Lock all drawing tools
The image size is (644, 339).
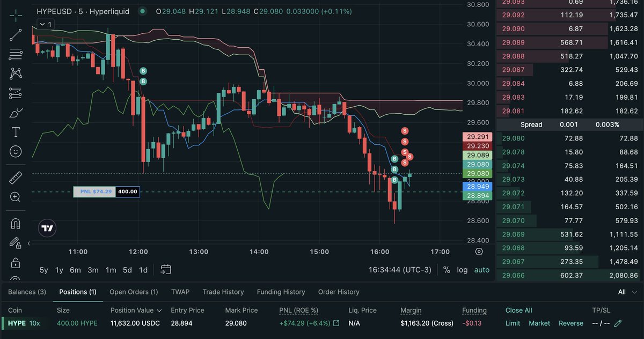click(x=16, y=262)
